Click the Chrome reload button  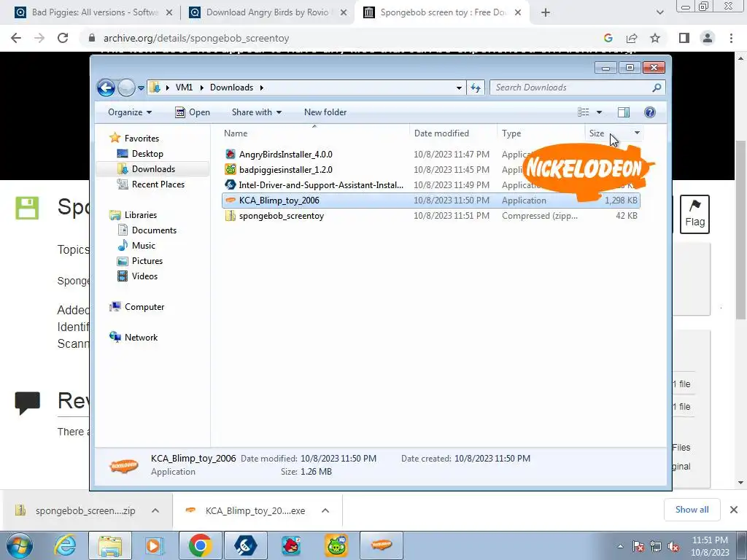(63, 38)
